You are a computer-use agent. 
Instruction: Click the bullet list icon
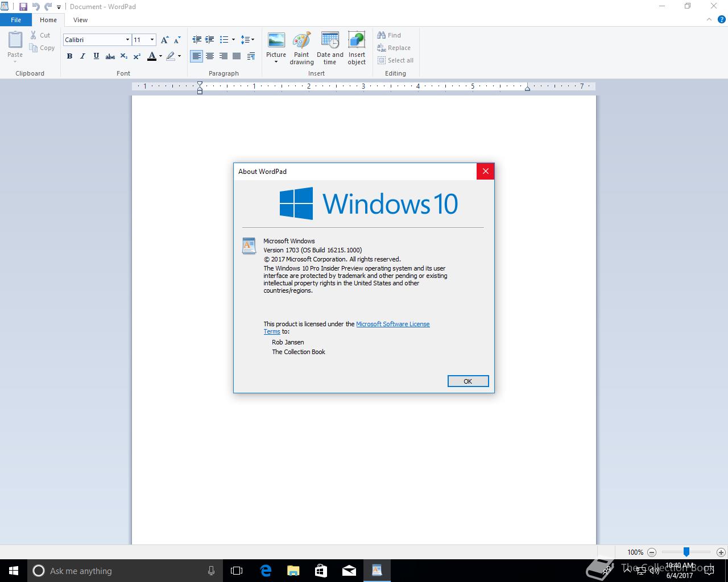click(224, 40)
